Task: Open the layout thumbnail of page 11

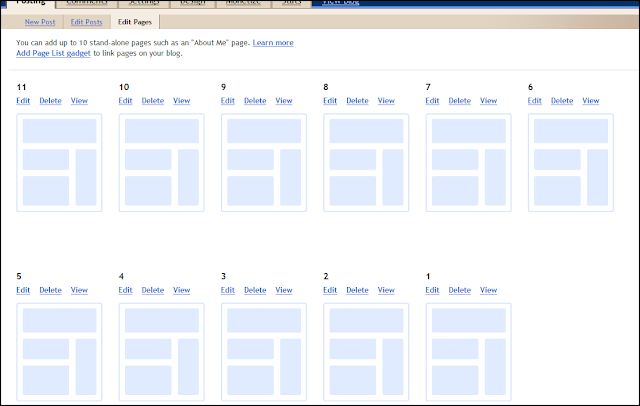Action: point(59,162)
